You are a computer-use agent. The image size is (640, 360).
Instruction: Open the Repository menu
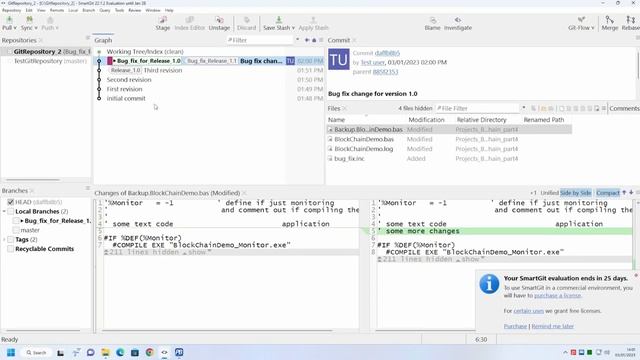coord(11,10)
